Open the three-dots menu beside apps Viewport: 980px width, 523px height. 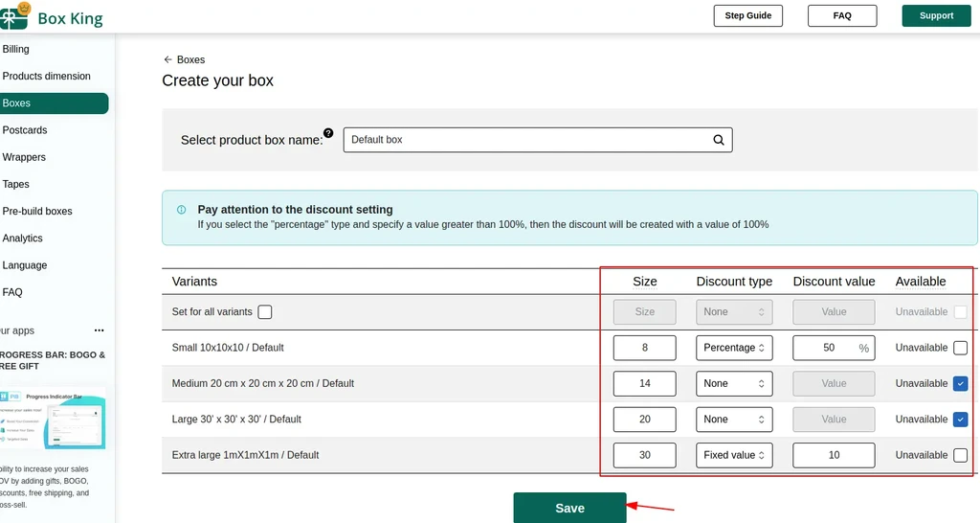click(100, 330)
